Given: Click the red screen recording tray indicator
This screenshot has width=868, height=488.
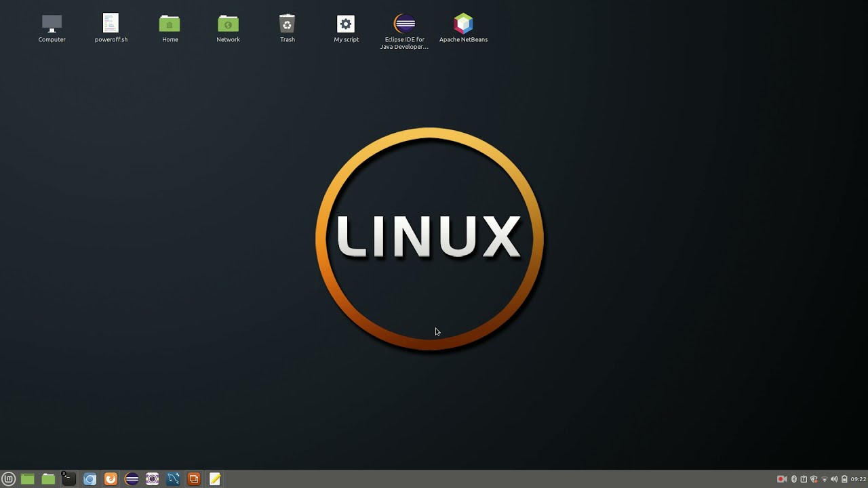Looking at the screenshot, I should click(782, 479).
